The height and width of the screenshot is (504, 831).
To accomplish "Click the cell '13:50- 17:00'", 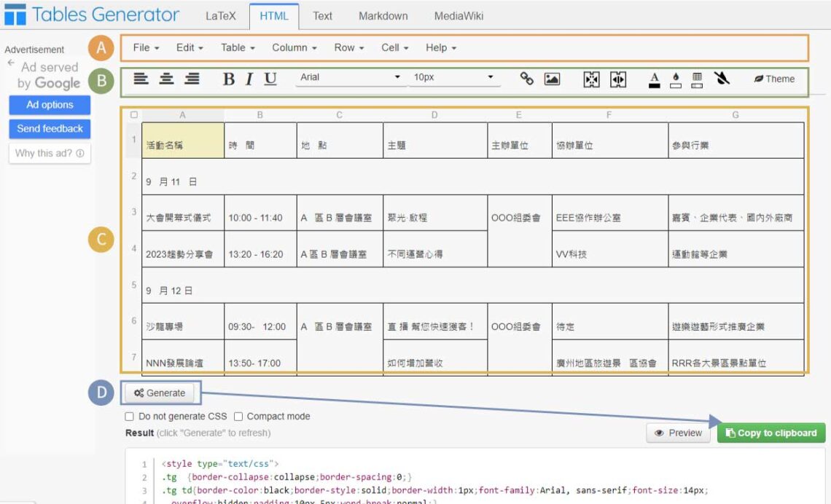I will click(260, 358).
